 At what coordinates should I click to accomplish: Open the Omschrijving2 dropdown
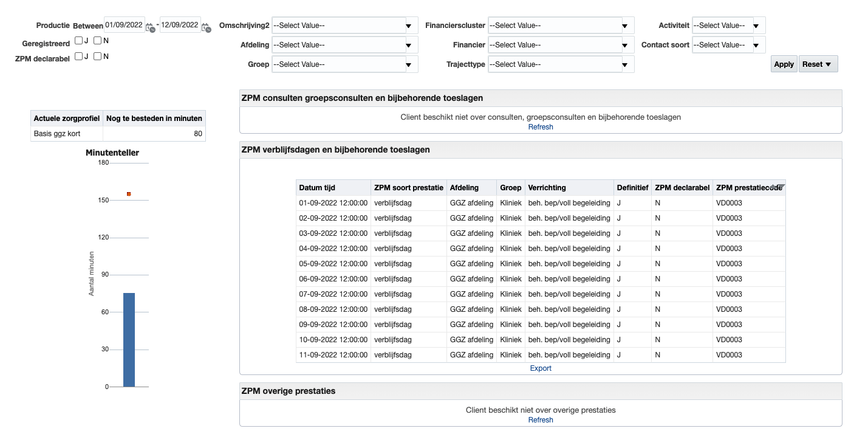(x=344, y=26)
